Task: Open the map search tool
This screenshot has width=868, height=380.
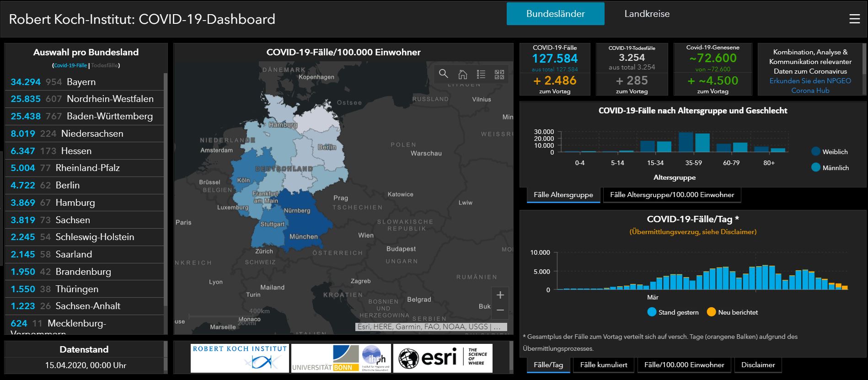Action: [443, 74]
